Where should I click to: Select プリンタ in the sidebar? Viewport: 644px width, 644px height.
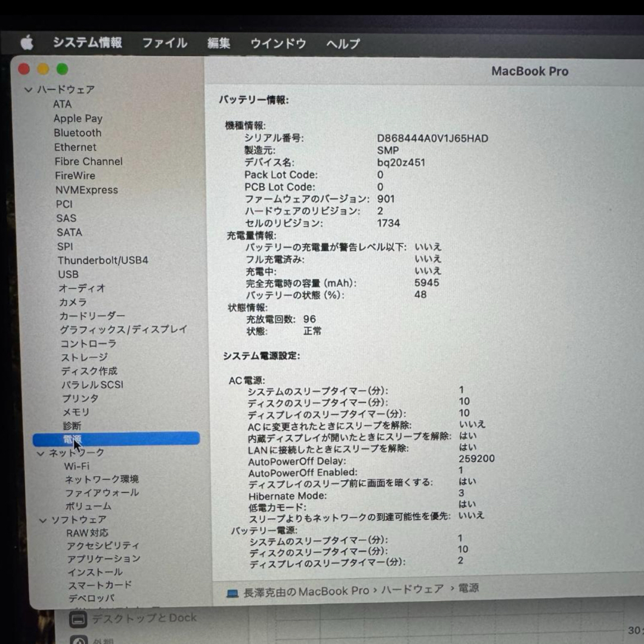coord(80,398)
